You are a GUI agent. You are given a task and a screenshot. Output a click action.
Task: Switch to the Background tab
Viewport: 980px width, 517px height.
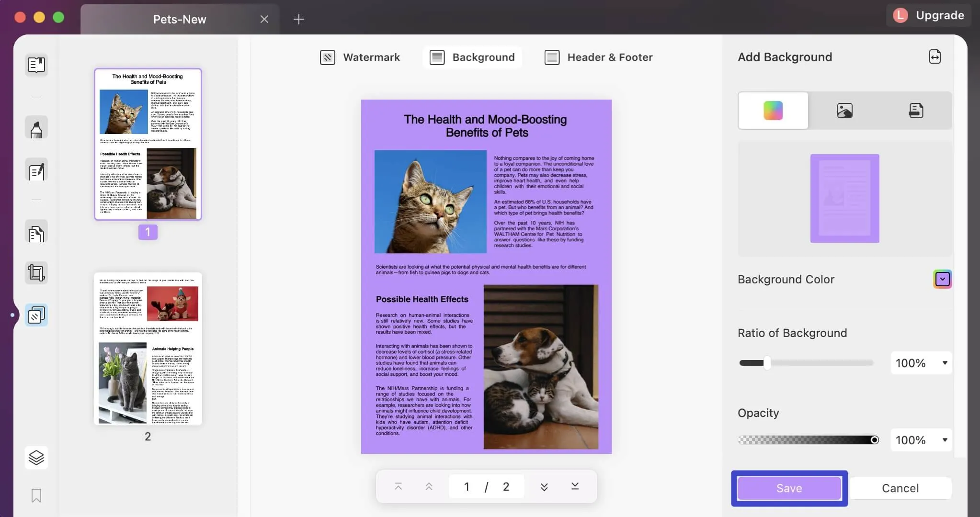point(472,57)
